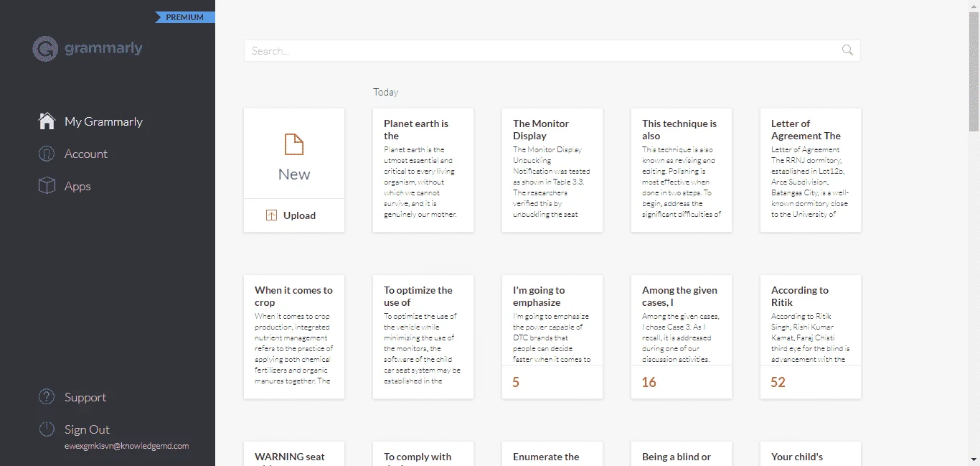Click the Today date heading
980x466 pixels.
[386, 92]
